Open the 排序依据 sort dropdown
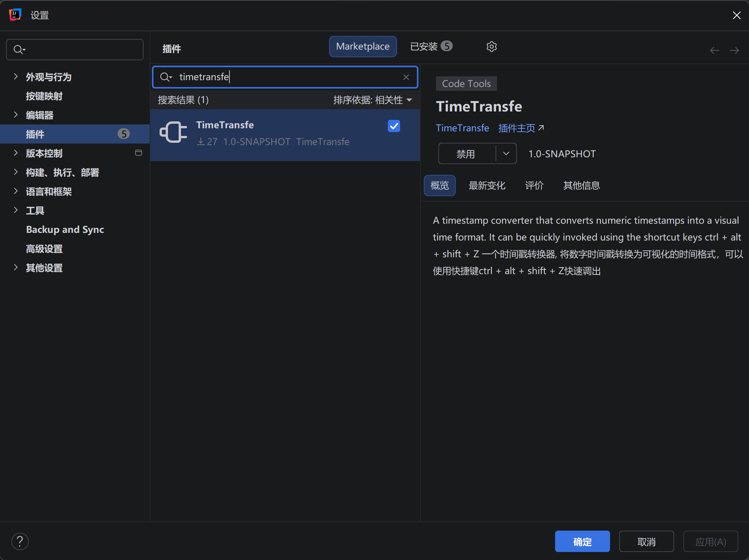The width and height of the screenshot is (749, 560). [x=373, y=100]
